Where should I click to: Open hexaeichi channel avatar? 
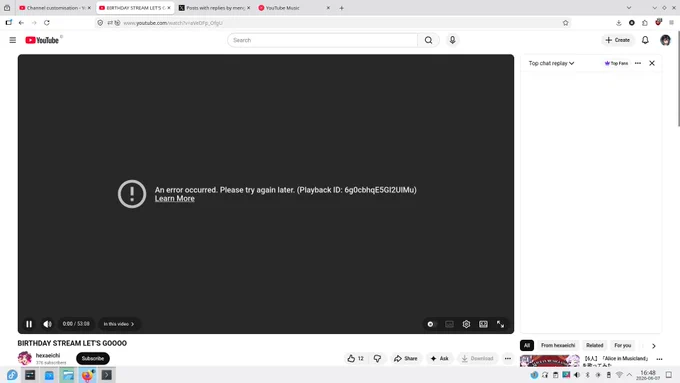[x=25, y=358]
